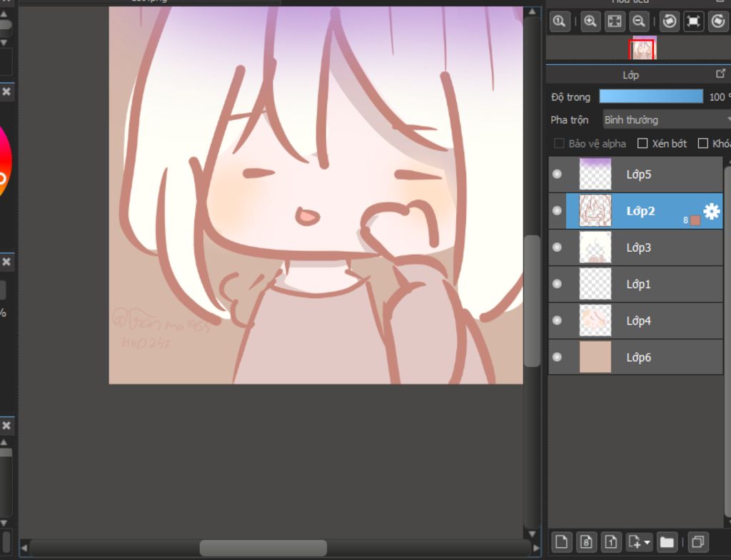This screenshot has width=731, height=560.
Task: Close the left panel below the color wheel
Action: [6, 262]
